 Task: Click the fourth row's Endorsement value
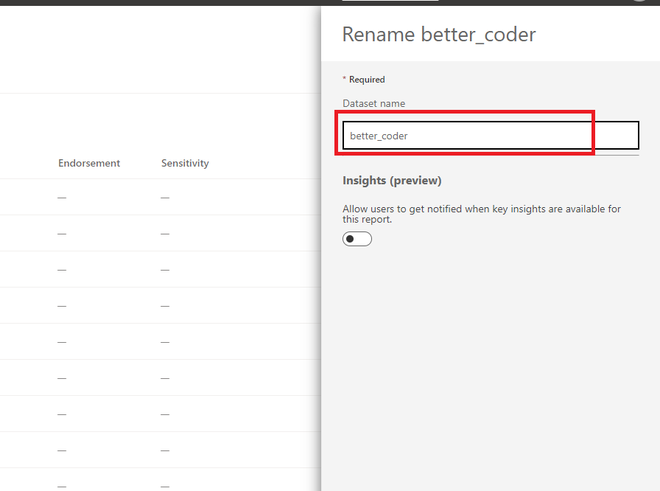point(62,306)
